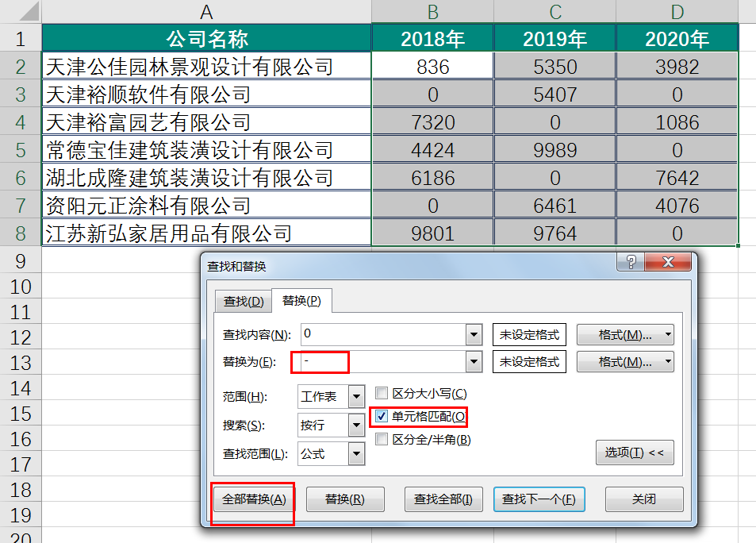
Task: Click cell with value 836
Action: tap(432, 66)
